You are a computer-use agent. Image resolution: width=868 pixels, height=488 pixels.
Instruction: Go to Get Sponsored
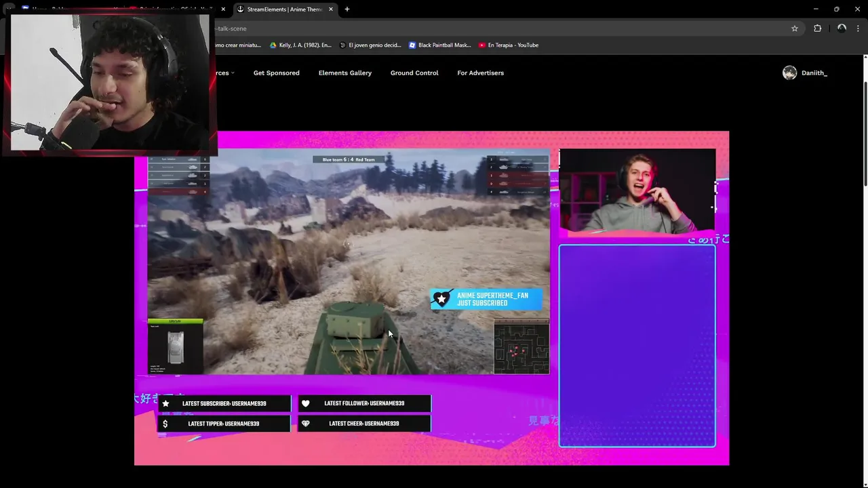click(276, 73)
